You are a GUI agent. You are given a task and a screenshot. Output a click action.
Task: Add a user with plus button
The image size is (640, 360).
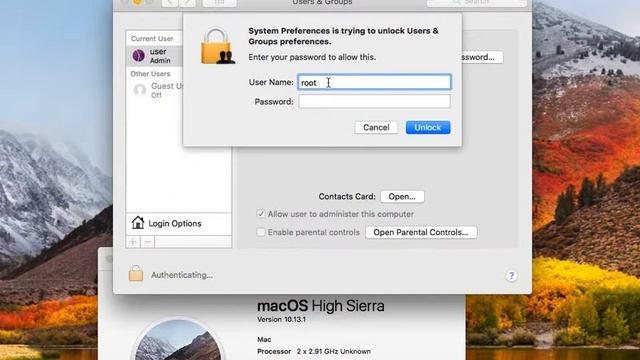pos(133,242)
